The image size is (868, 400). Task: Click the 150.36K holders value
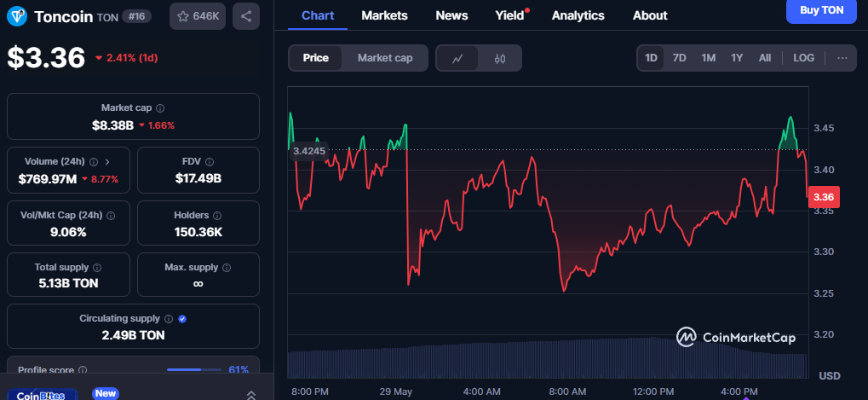(198, 232)
